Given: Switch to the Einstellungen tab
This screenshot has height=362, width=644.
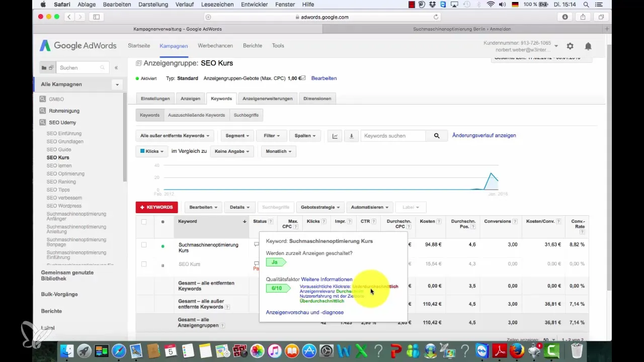Looking at the screenshot, I should [155, 99].
